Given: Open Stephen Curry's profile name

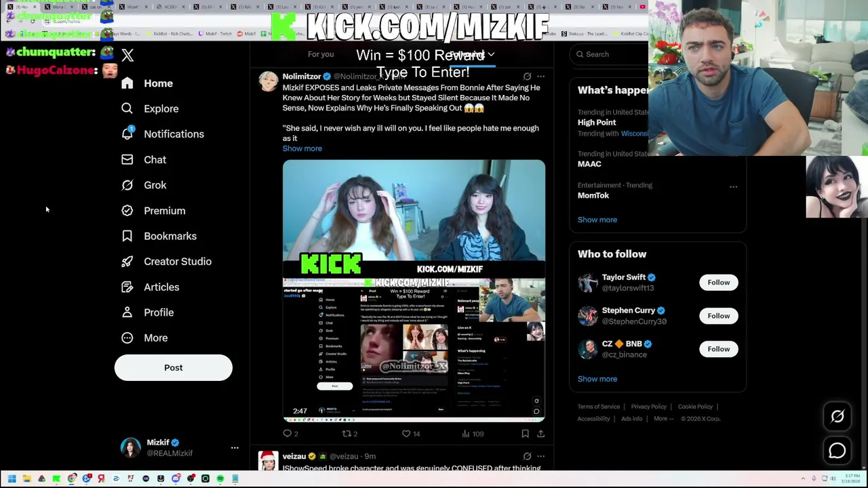Looking at the screenshot, I should [629, 310].
